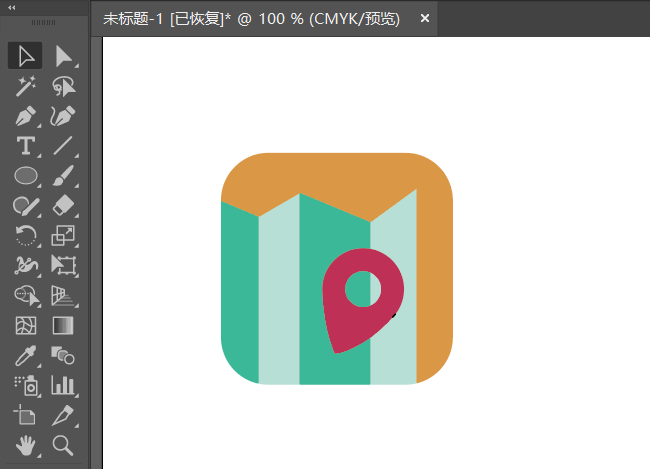Select the Type tool
The image size is (650, 469).
(25, 146)
